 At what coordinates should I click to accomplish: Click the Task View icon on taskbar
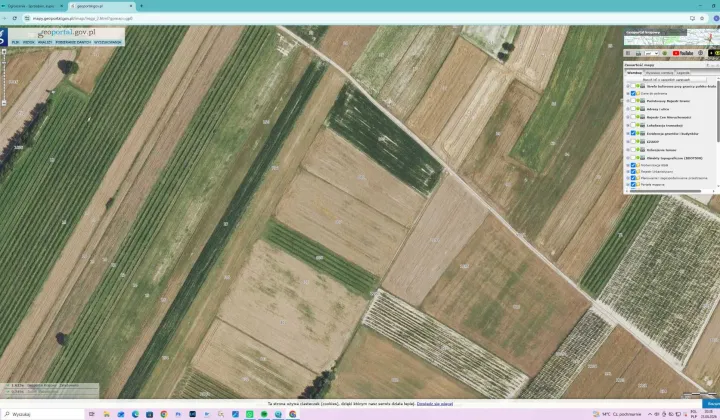pos(91,414)
